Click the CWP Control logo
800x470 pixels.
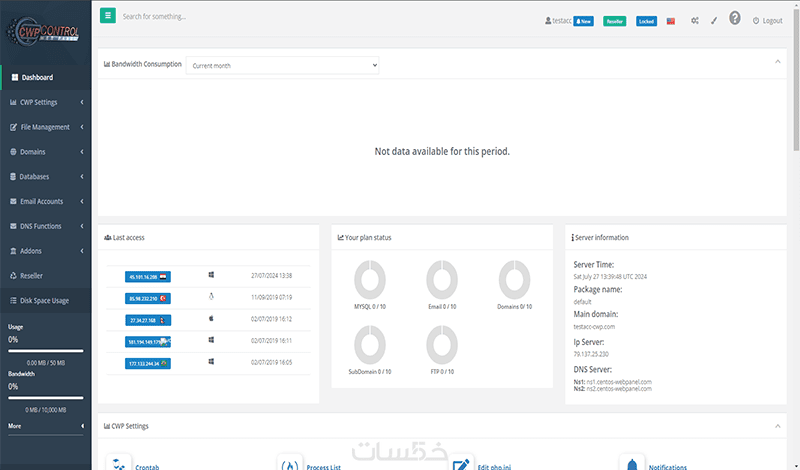coord(43,32)
